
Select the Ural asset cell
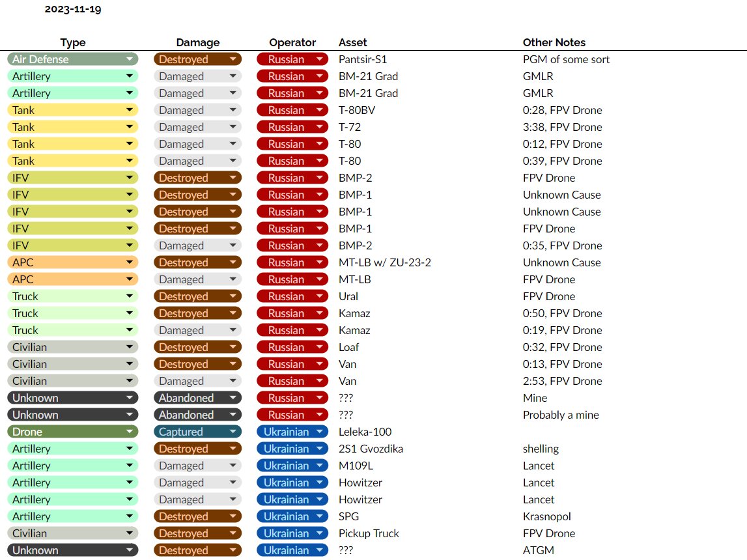click(348, 296)
